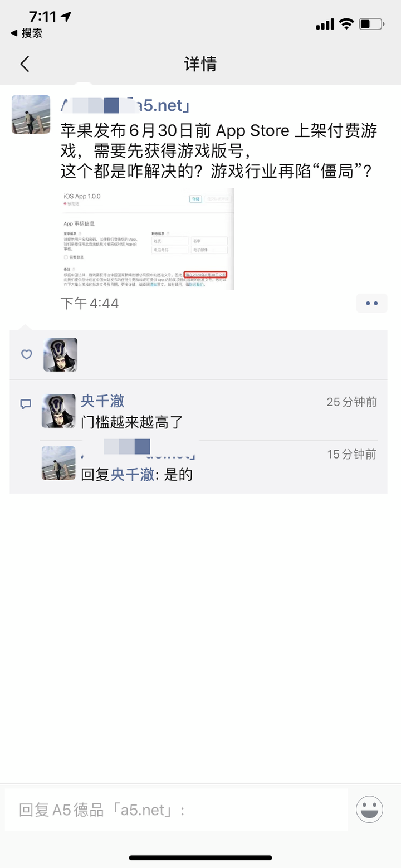Screen dimensions: 401x868
Task: Open the emoji picker smiley icon
Action: [369, 809]
